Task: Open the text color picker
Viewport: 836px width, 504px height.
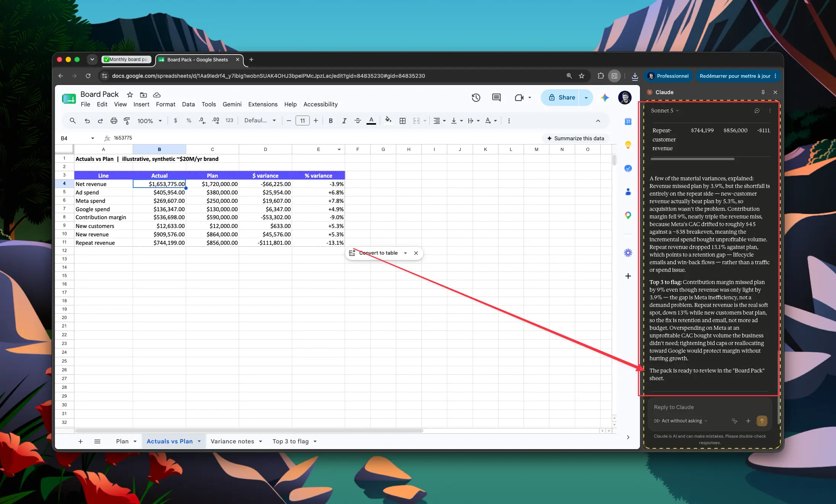Action: click(371, 120)
